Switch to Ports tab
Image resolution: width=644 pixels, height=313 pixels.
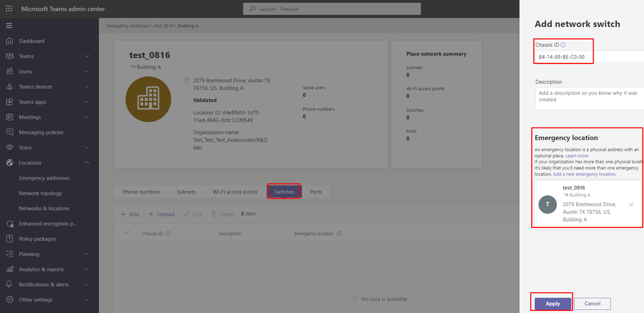tap(316, 192)
